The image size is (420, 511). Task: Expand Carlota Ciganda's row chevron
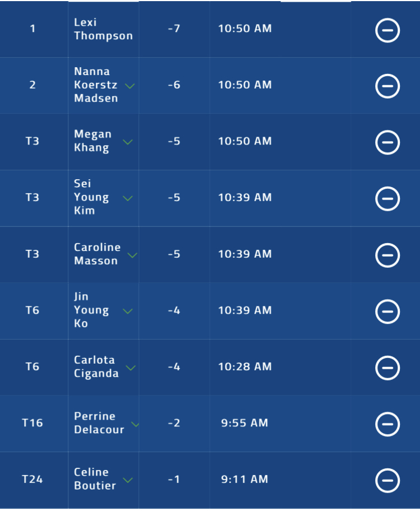coord(130,368)
